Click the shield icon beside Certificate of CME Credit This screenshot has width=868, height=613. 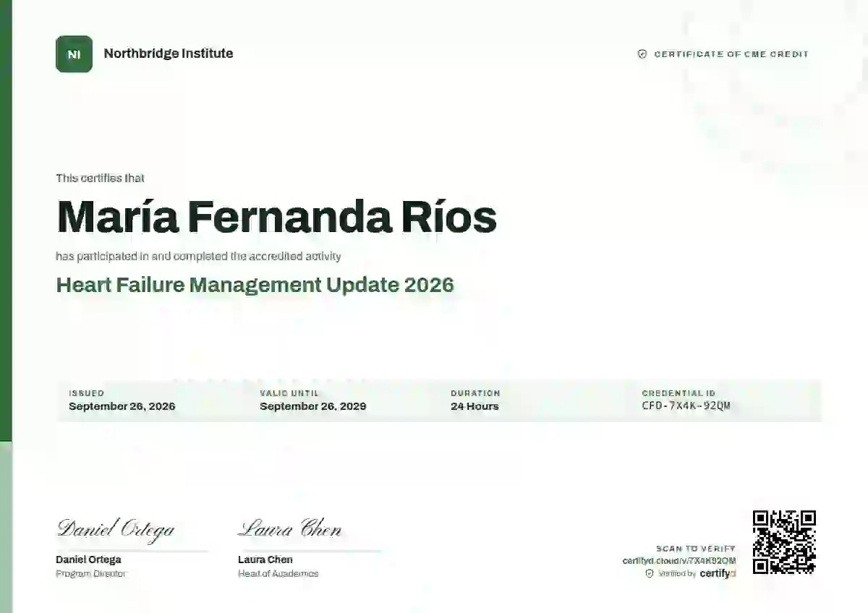[x=642, y=54]
